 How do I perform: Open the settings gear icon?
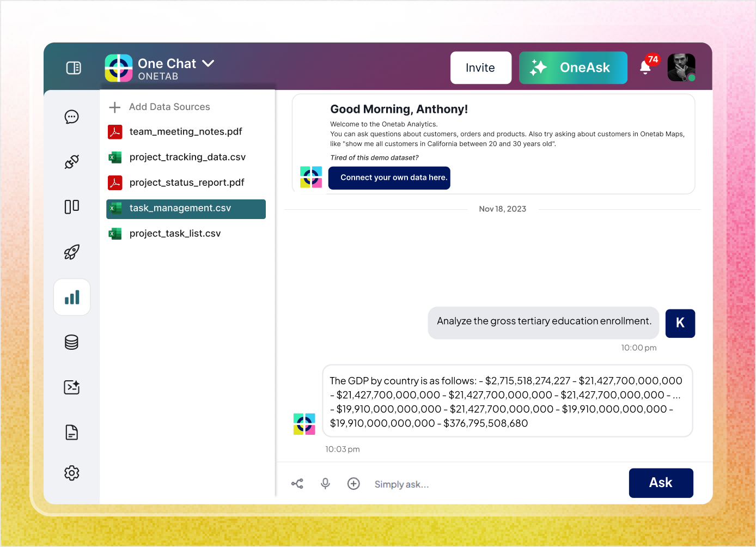[x=72, y=473]
